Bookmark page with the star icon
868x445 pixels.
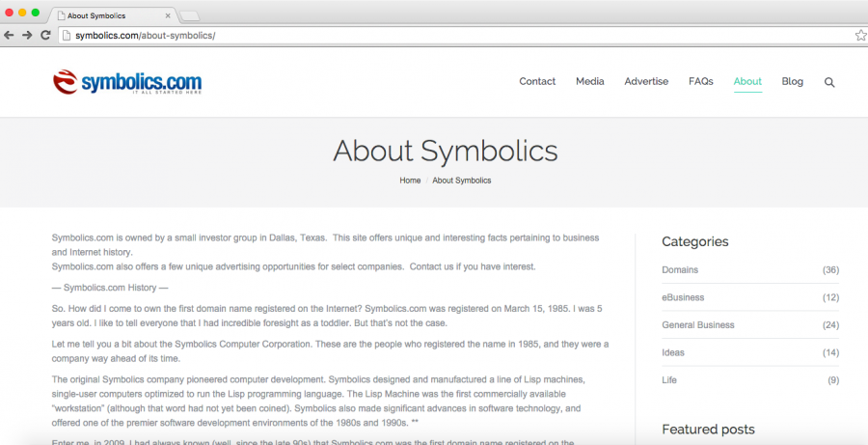point(859,35)
